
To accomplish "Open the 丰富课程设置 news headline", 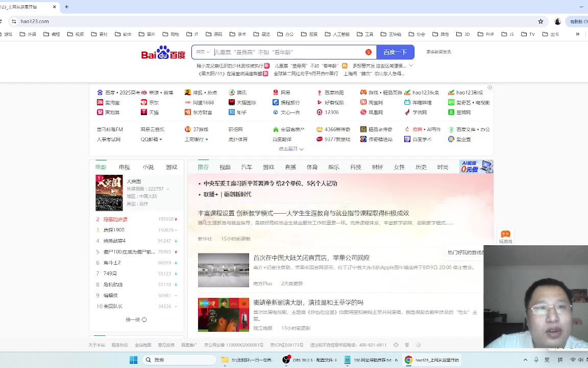I will (303, 213).
